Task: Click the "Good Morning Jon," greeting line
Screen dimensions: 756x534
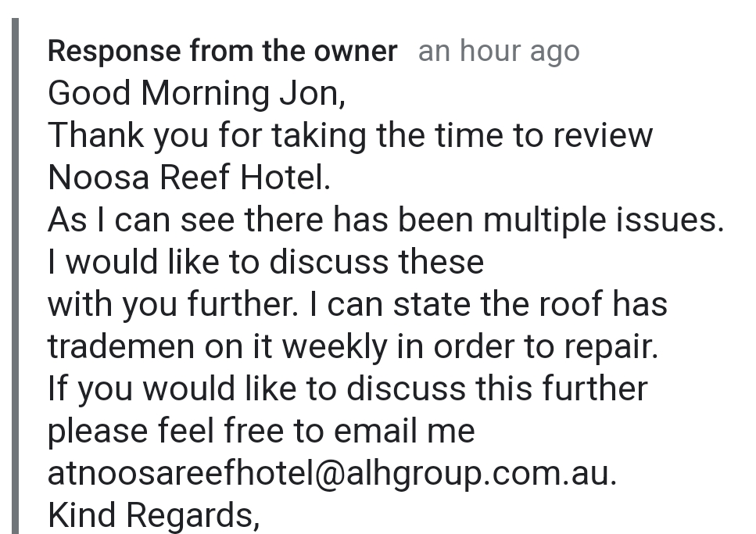Action: pos(196,94)
